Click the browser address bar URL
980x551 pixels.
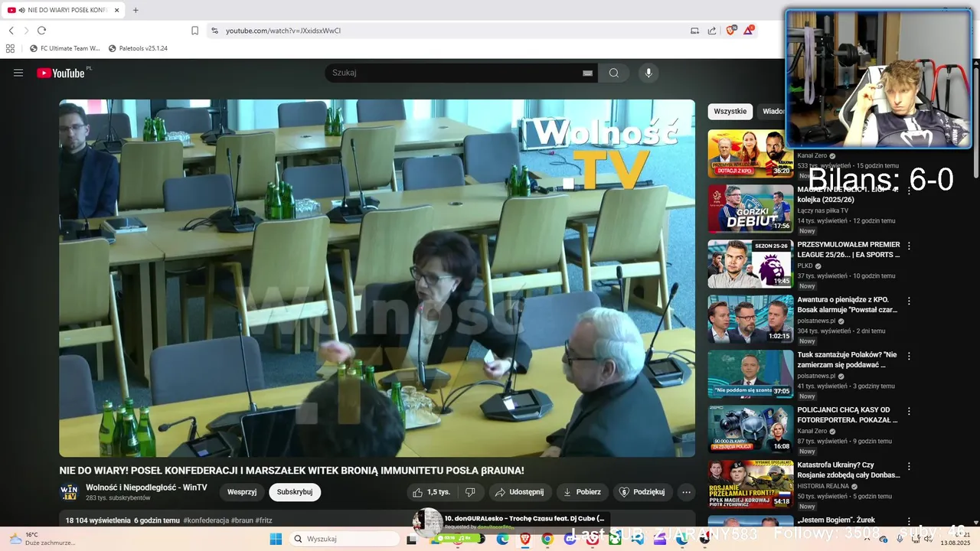283,31
